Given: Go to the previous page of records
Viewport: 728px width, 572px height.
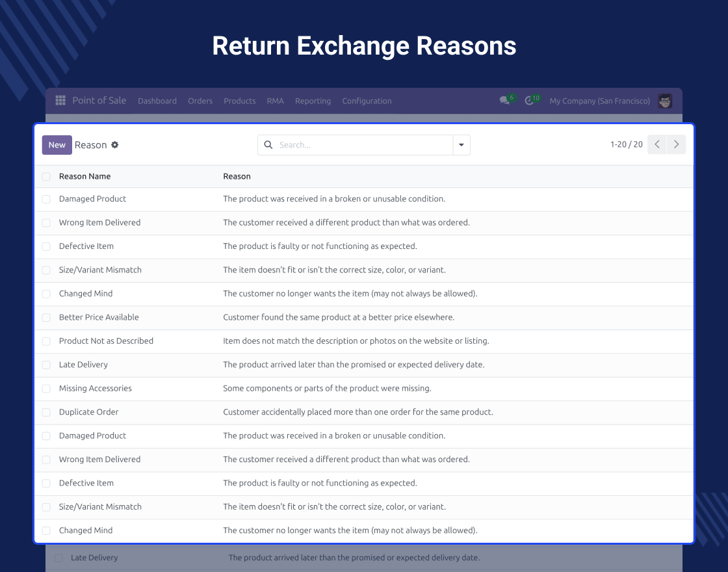Looking at the screenshot, I should point(657,144).
